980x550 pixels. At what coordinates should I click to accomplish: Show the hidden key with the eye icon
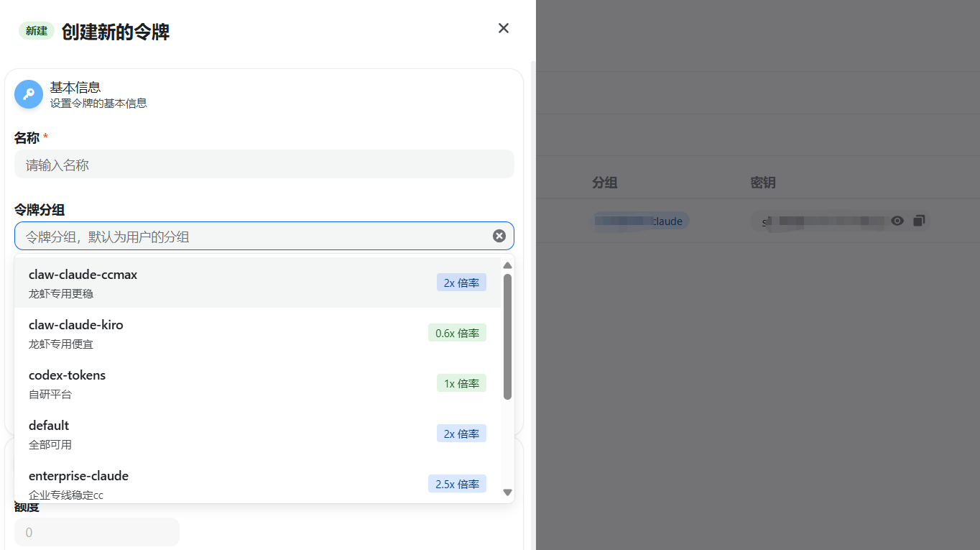[x=897, y=221]
